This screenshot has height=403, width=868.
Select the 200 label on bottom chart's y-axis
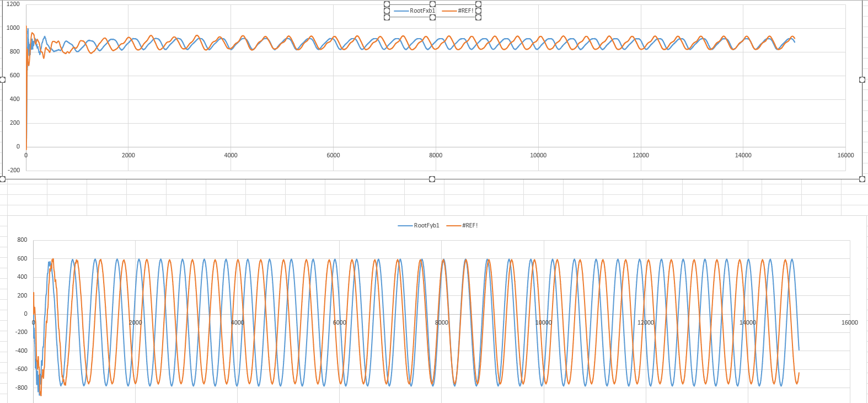pos(22,295)
